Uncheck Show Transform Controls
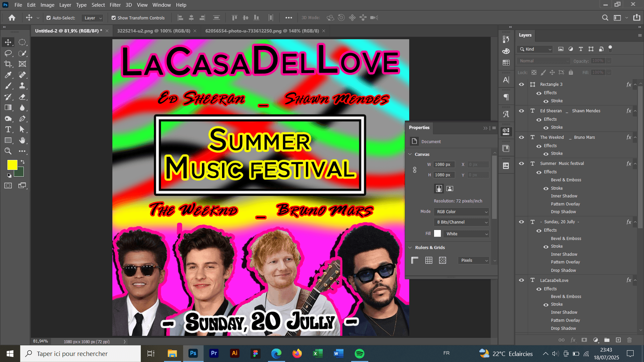 114,18
